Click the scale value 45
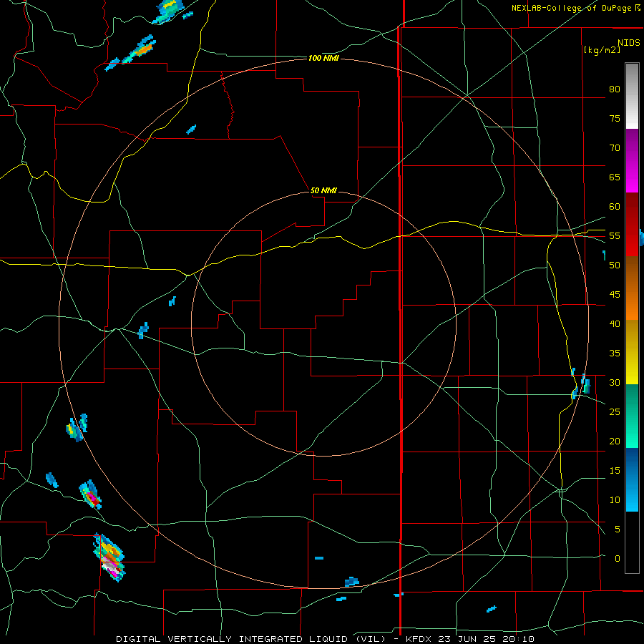Viewport: 644px width, 644px height. click(x=615, y=295)
